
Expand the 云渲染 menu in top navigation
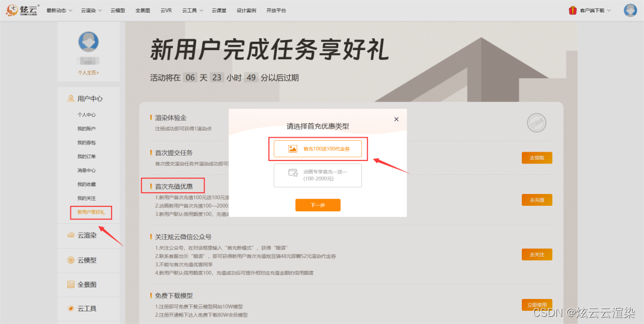pos(91,10)
